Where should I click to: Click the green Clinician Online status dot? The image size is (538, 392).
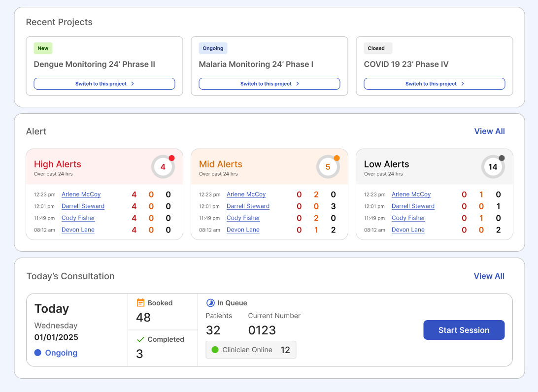(x=215, y=350)
